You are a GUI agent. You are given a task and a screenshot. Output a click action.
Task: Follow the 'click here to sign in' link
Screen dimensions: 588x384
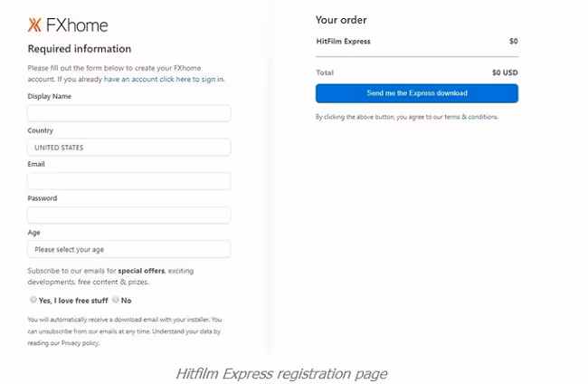tap(192, 80)
